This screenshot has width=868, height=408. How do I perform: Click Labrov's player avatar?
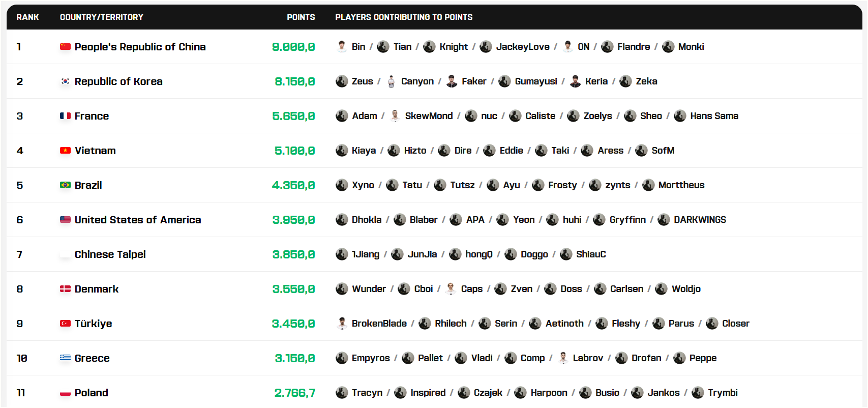pos(563,358)
